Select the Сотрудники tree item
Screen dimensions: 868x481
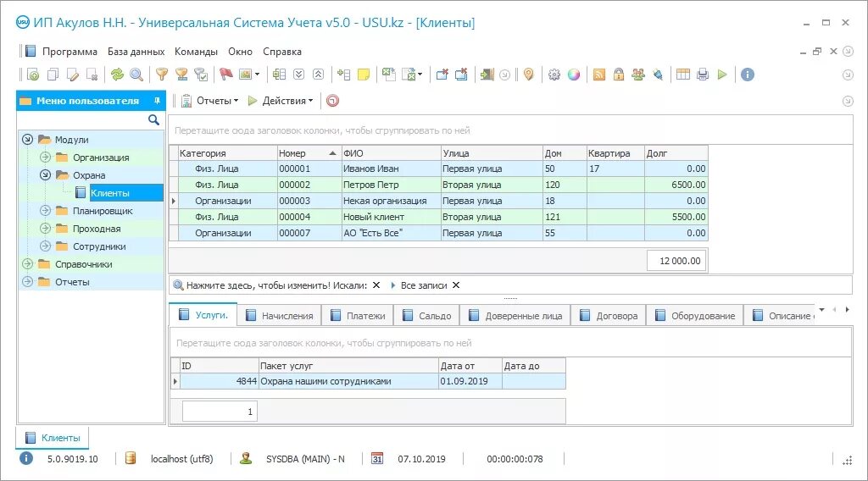tap(99, 246)
